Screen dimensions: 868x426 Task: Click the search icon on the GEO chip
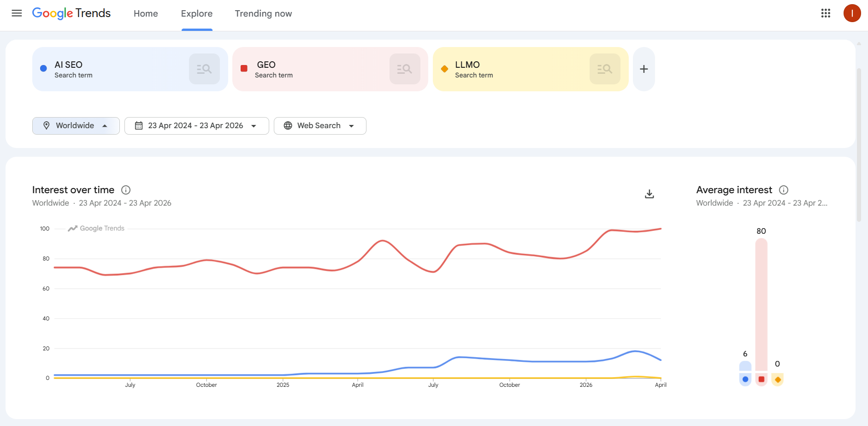(404, 68)
